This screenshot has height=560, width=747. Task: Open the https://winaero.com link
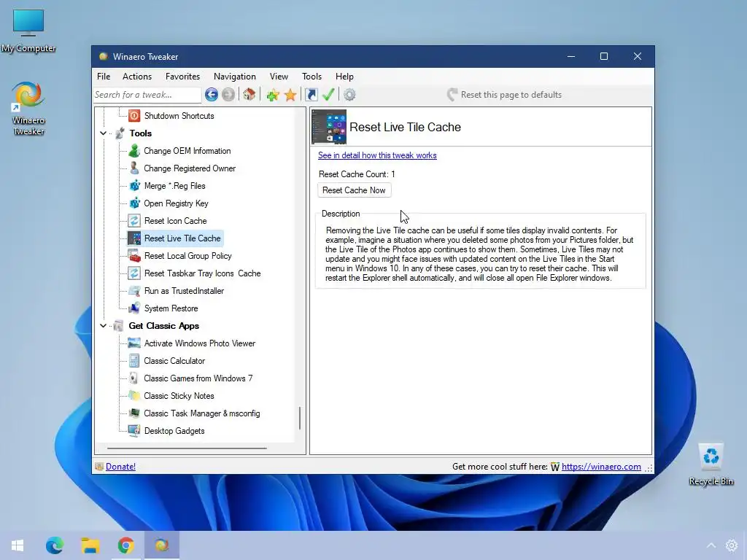tap(601, 467)
